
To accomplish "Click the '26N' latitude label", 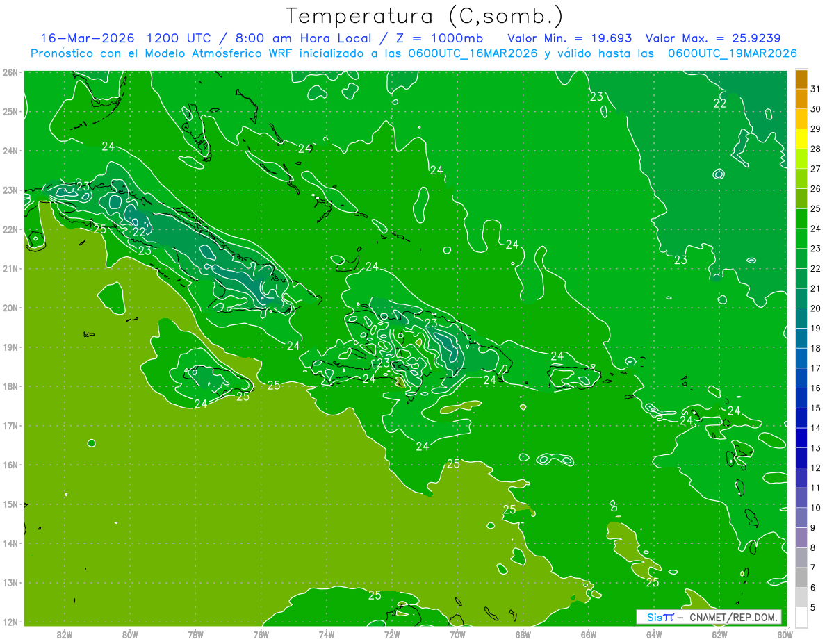I will coord(10,72).
